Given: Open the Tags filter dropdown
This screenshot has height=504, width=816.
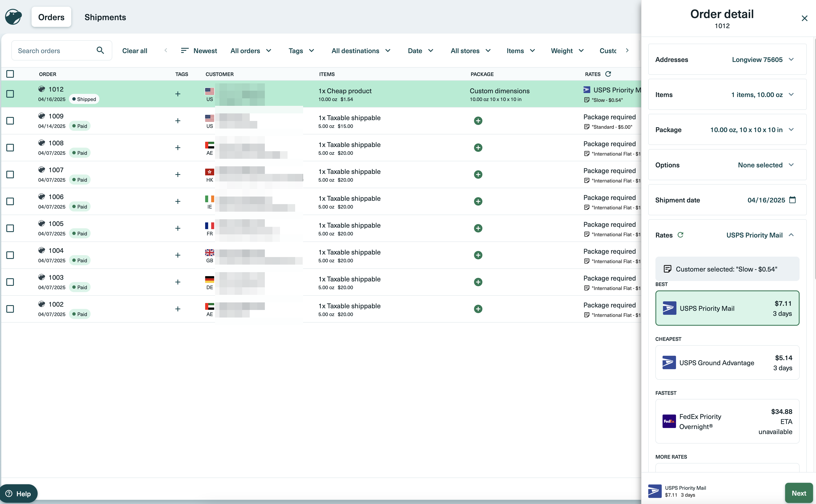Looking at the screenshot, I should [301, 51].
